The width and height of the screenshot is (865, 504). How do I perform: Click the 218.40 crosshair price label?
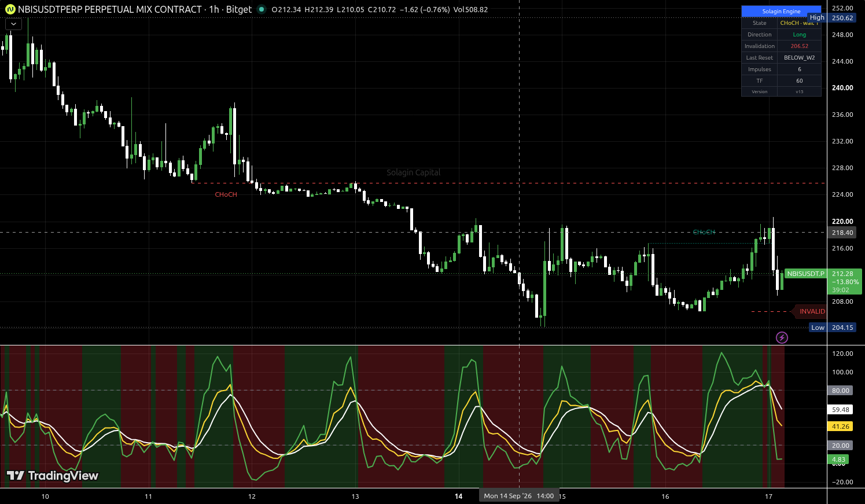pyautogui.click(x=842, y=233)
